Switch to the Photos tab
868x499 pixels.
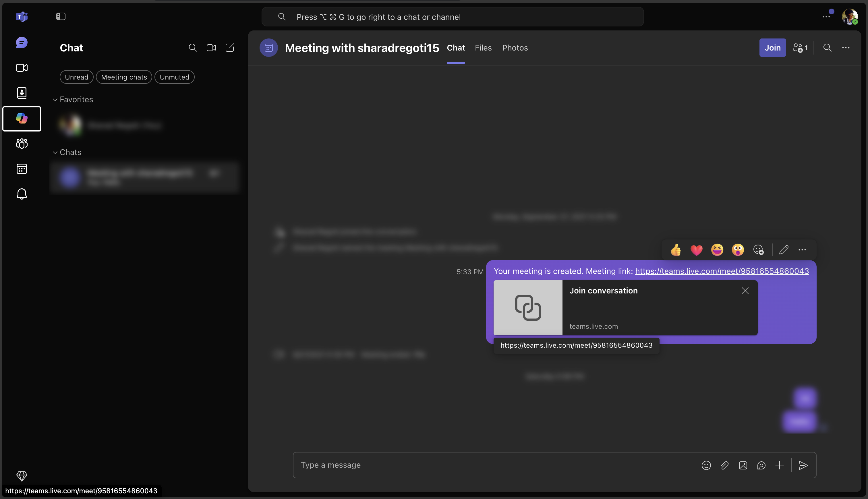point(515,48)
